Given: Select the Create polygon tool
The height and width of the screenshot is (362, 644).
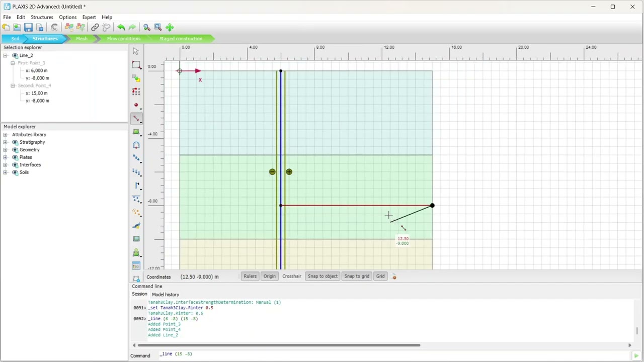Looking at the screenshot, I should (x=136, y=132).
